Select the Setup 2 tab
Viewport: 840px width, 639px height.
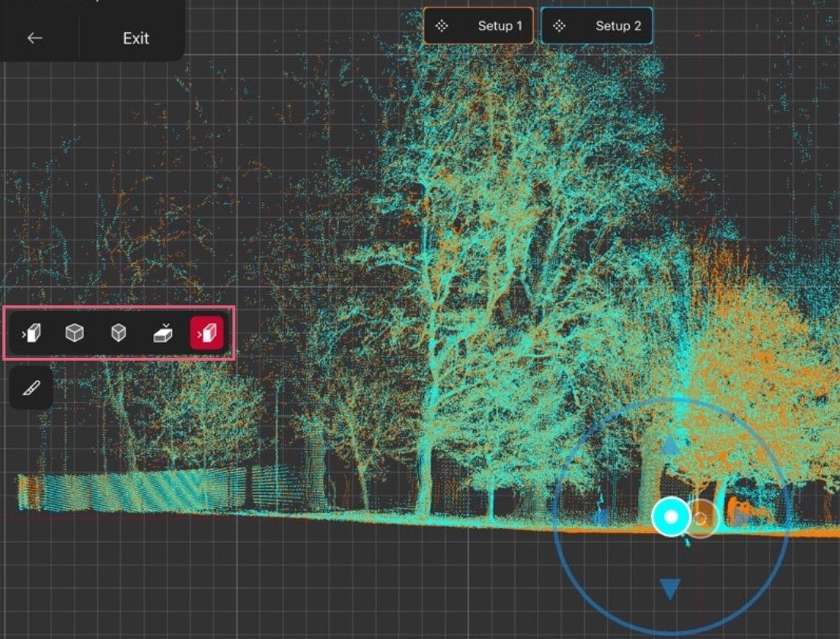597,26
